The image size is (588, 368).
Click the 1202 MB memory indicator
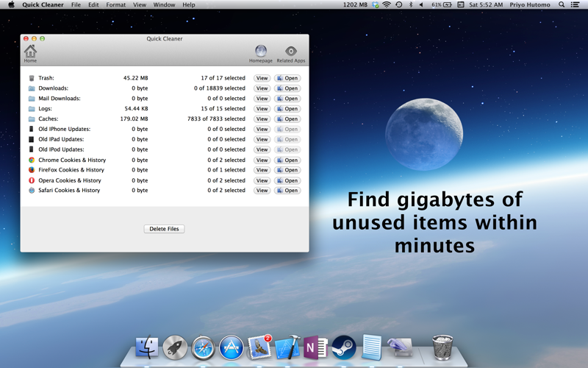pos(355,4)
